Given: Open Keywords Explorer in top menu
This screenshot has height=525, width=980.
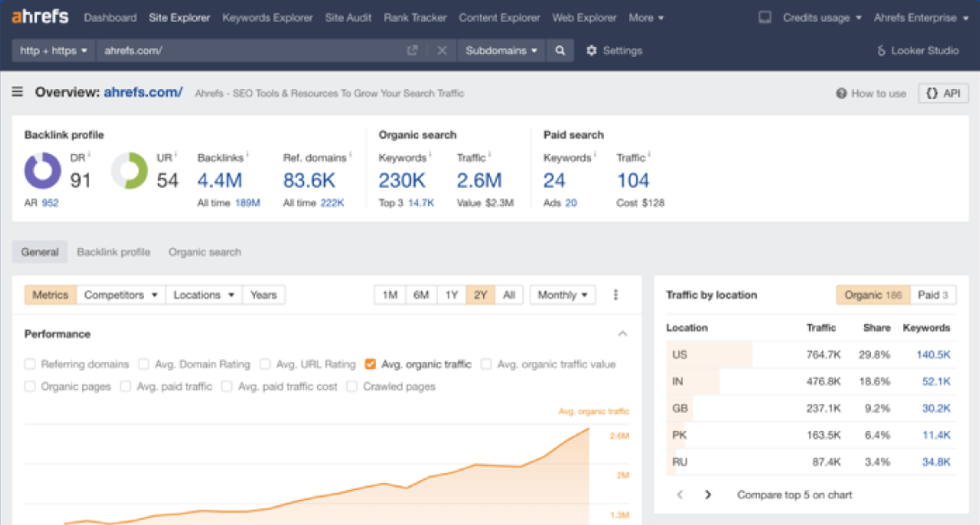Looking at the screenshot, I should coord(267,18).
